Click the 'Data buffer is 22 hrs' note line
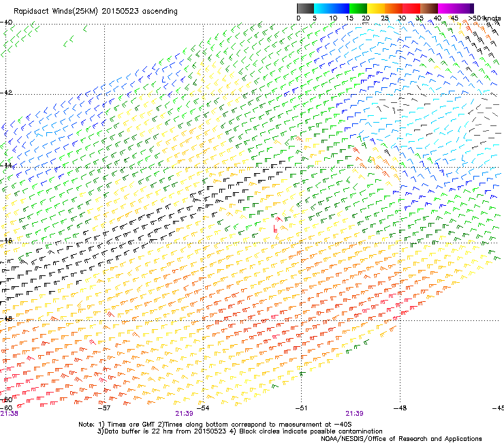This screenshot has height=443, width=504. [240, 431]
